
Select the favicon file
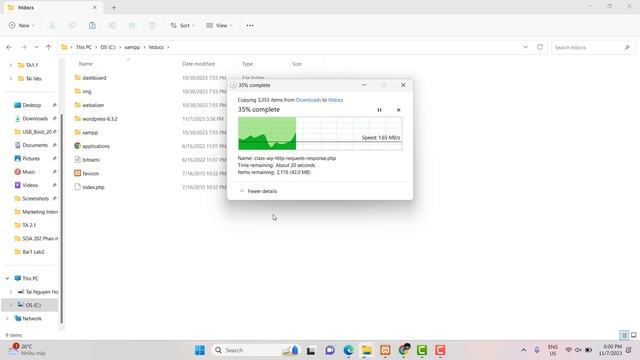[90, 173]
